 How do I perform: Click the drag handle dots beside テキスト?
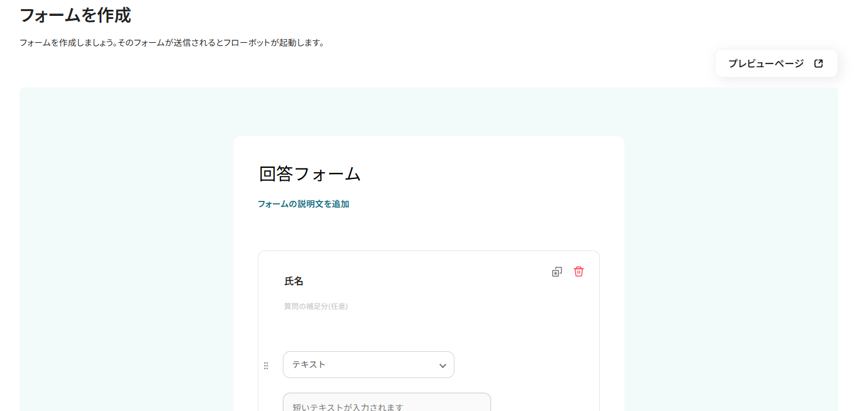point(266,366)
